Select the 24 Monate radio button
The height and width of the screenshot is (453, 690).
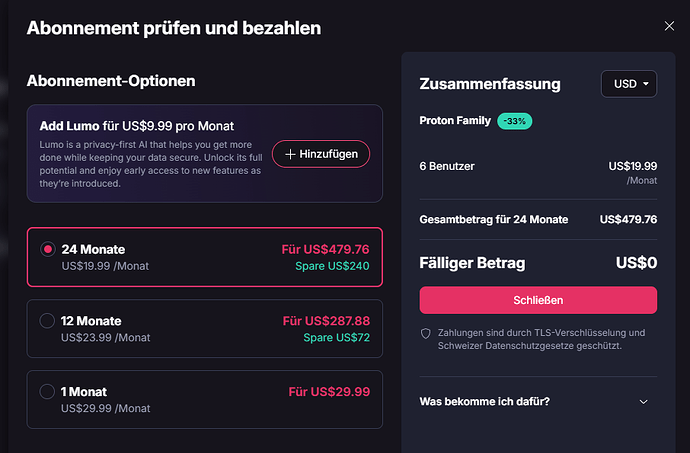(x=48, y=249)
